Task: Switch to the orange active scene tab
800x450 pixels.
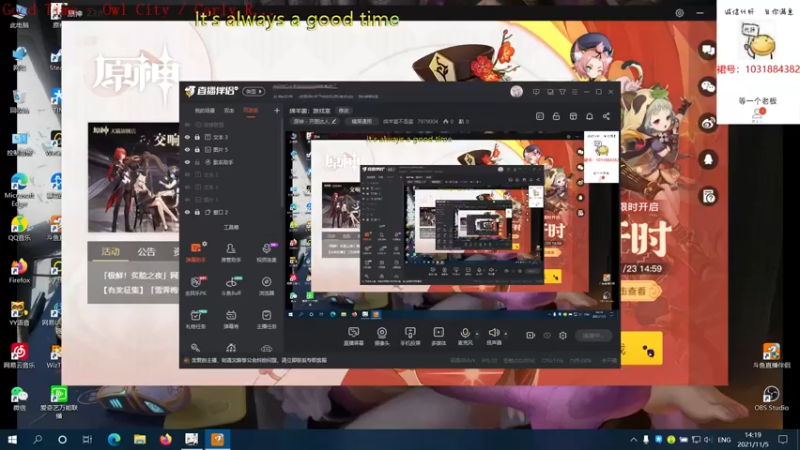Action: point(251,111)
